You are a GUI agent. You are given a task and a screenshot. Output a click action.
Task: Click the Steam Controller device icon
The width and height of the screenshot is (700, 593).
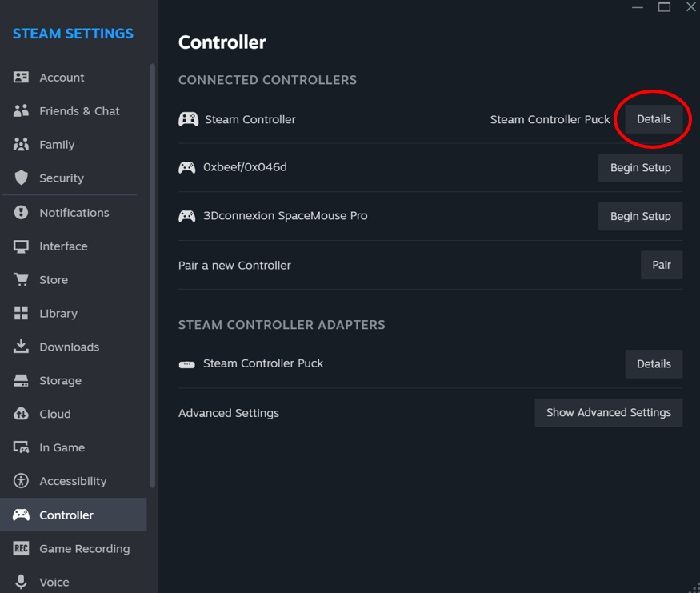(188, 119)
